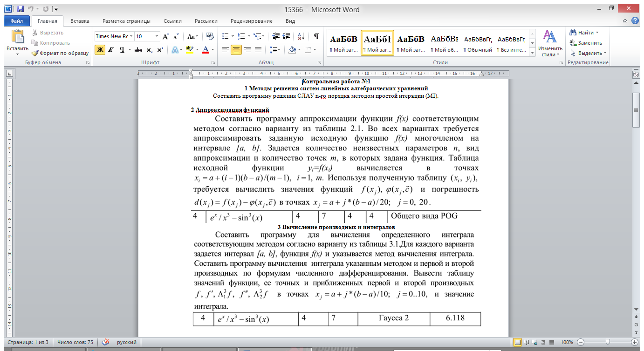Screen dimensions: 644x351
Task: Save the document from the Quick Access Toolbar
Action: click(x=21, y=9)
